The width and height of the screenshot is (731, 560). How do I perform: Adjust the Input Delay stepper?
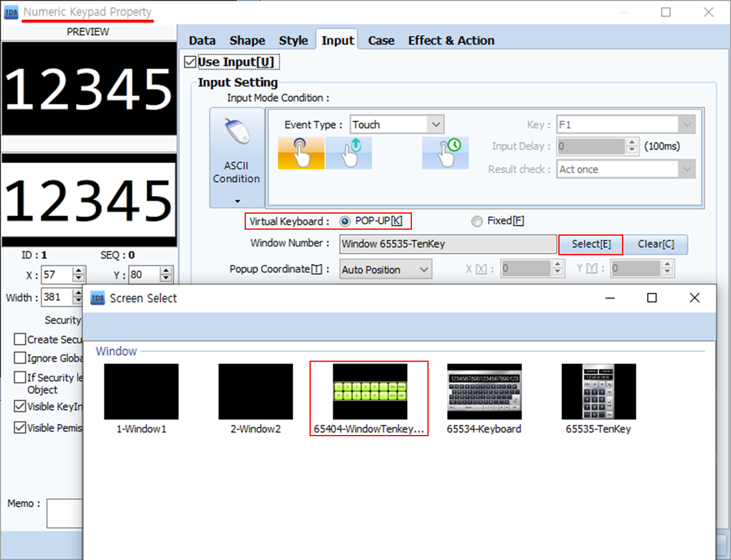633,146
